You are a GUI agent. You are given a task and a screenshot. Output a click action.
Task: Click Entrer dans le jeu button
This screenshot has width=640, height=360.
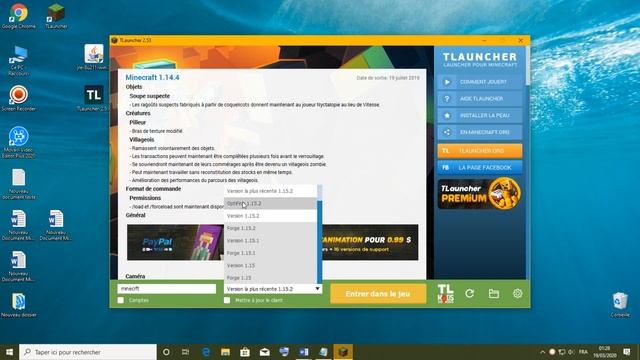tap(378, 294)
